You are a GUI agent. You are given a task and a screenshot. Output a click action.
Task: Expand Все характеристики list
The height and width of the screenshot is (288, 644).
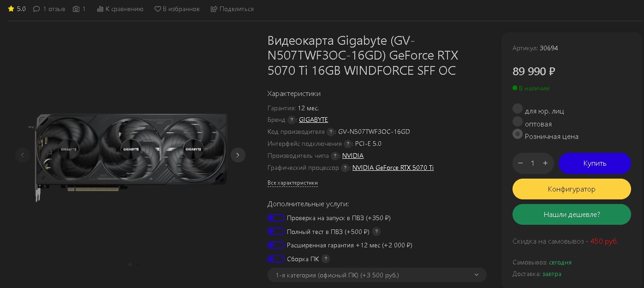click(x=292, y=183)
